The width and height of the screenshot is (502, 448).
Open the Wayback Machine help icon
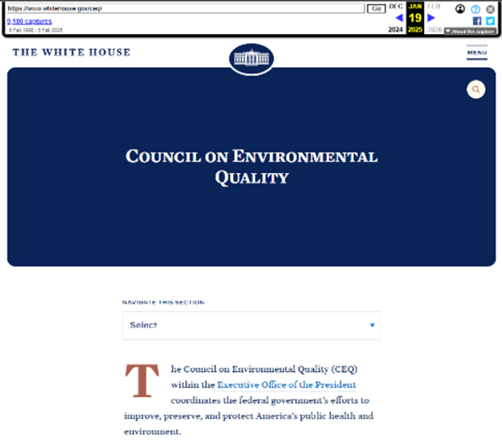tap(475, 9)
